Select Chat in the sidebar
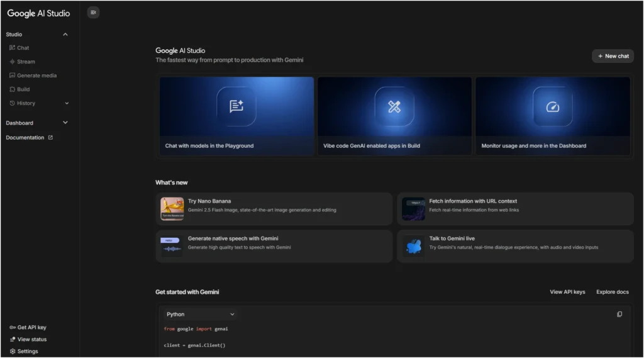Screen dimensions: 644x358 pyautogui.click(x=23, y=48)
